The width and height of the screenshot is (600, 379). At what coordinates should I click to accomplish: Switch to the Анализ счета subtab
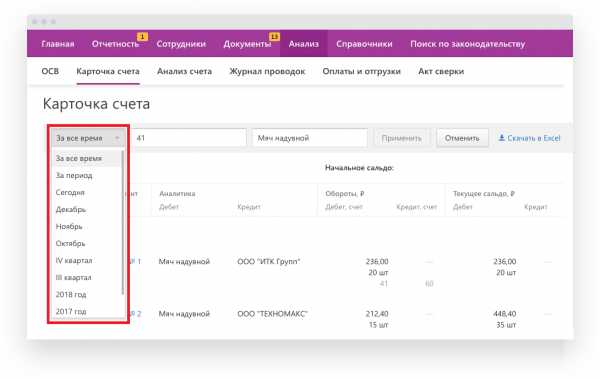click(184, 71)
